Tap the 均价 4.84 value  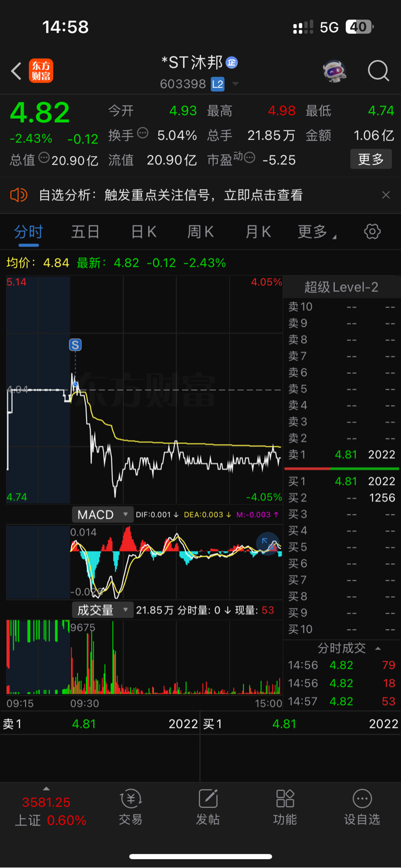coord(56,263)
